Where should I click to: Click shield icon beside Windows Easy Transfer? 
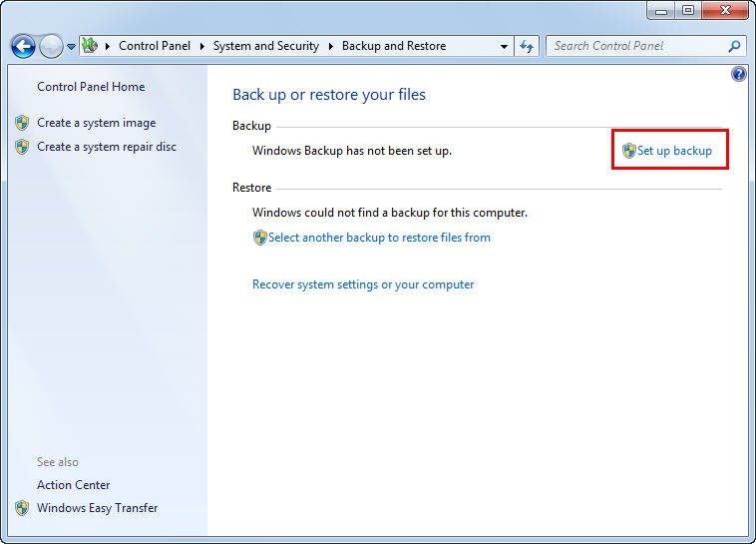coord(22,508)
